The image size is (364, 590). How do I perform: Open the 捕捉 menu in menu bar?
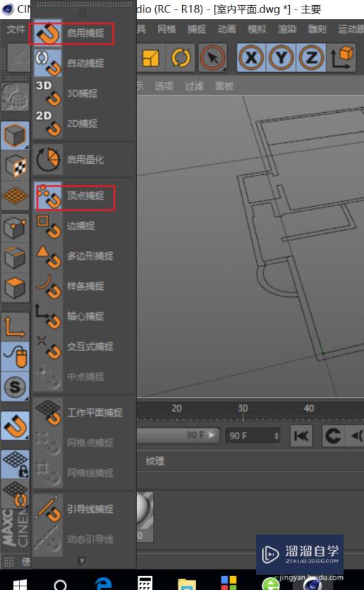tap(197, 29)
